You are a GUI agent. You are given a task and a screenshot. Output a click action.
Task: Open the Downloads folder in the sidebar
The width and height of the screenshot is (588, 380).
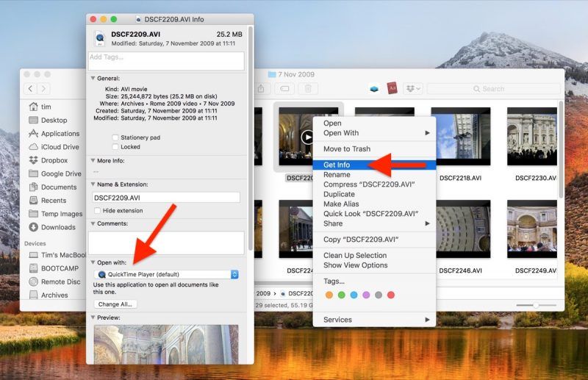click(x=57, y=227)
